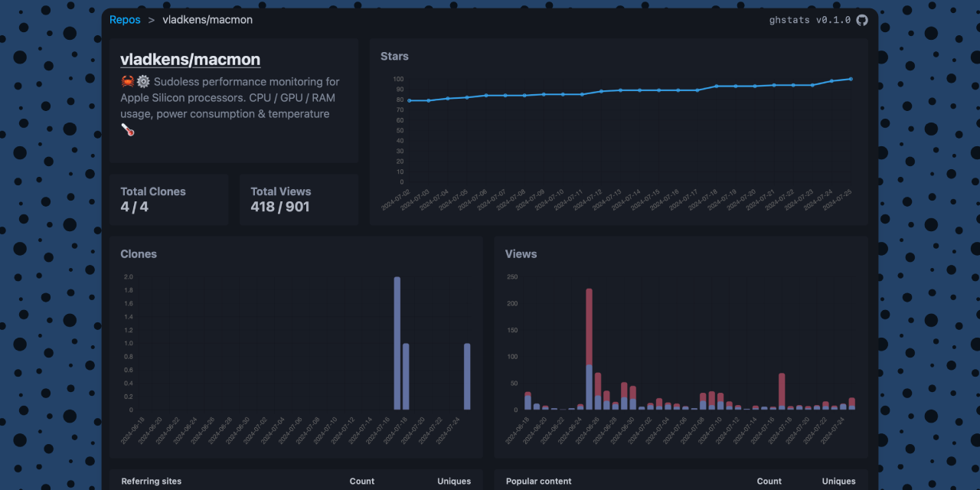Sort Referring sites table by Uniques

tap(454, 482)
